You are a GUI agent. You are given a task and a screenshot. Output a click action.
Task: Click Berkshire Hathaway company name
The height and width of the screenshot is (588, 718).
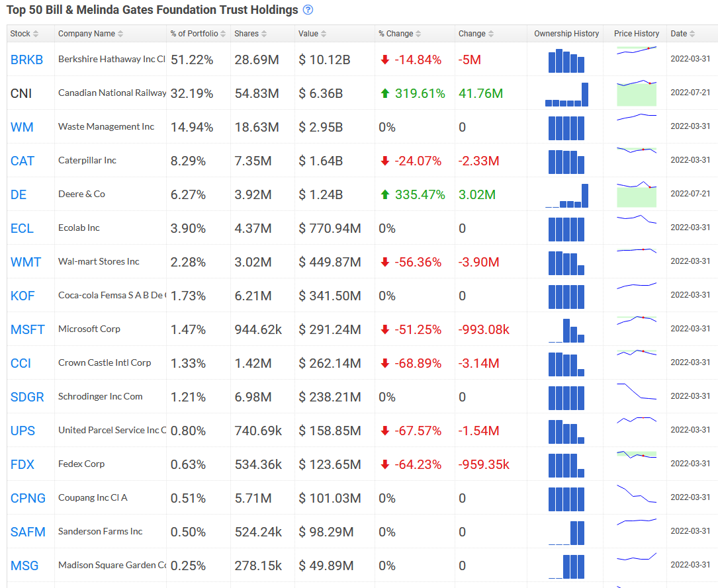112,59
